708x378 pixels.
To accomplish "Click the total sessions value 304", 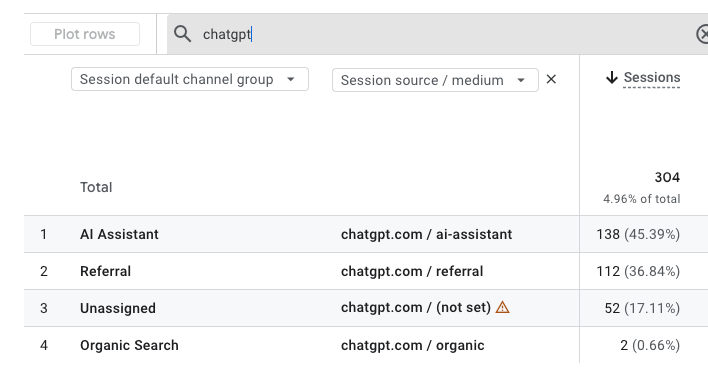I will pyautogui.click(x=667, y=177).
